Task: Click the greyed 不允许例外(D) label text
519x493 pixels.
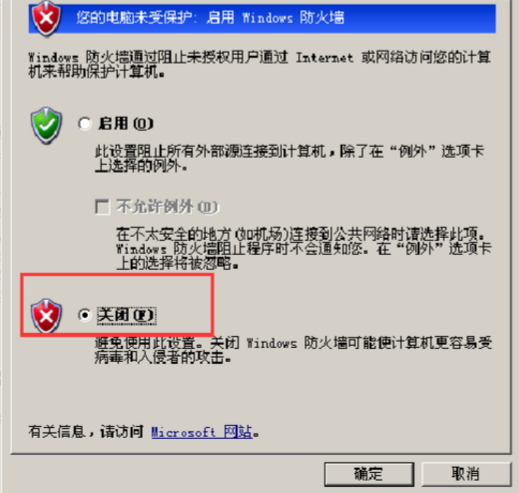Action: (167, 207)
